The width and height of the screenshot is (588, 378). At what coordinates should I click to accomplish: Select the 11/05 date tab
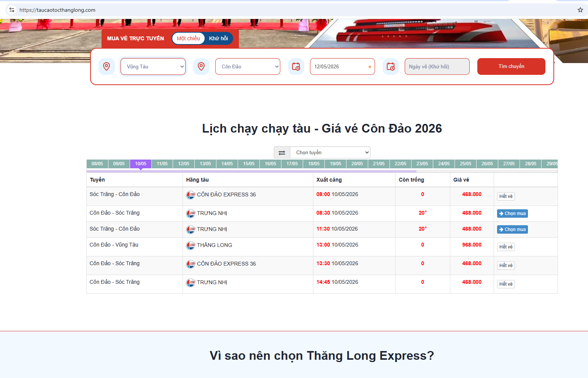coord(162,164)
